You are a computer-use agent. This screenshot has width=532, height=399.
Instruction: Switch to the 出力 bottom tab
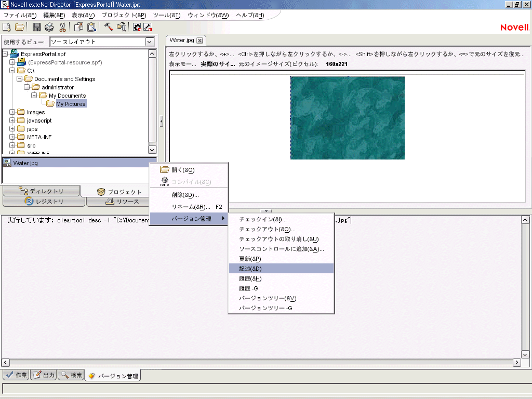click(44, 375)
